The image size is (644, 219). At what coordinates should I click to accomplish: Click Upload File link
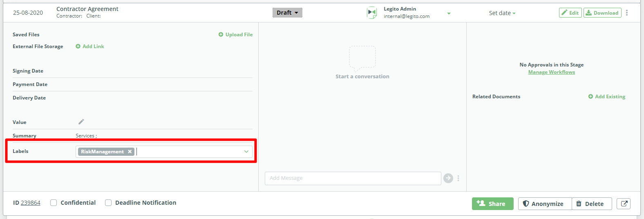[235, 35]
